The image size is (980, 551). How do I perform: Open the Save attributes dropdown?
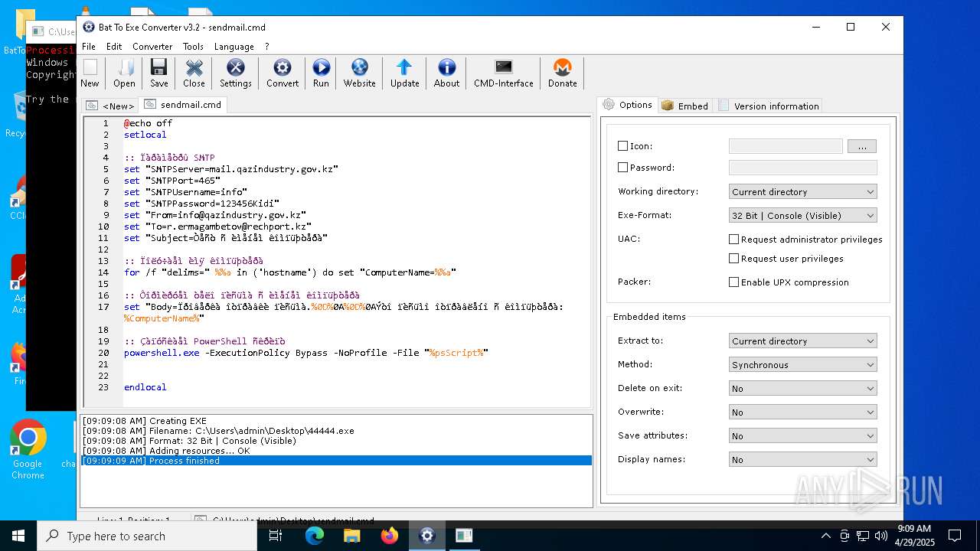coord(802,436)
